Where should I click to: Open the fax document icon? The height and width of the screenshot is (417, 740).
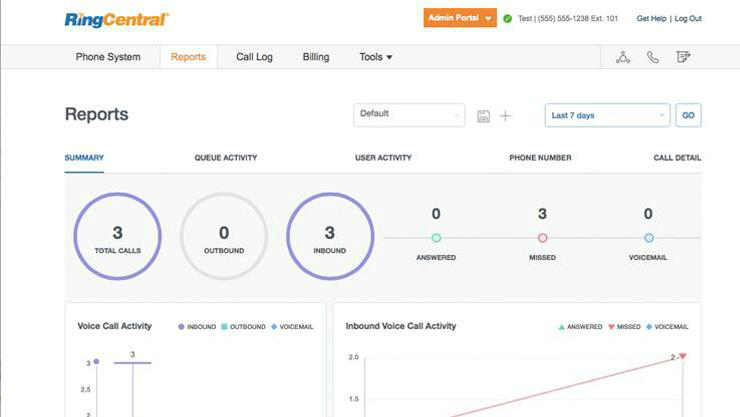683,57
